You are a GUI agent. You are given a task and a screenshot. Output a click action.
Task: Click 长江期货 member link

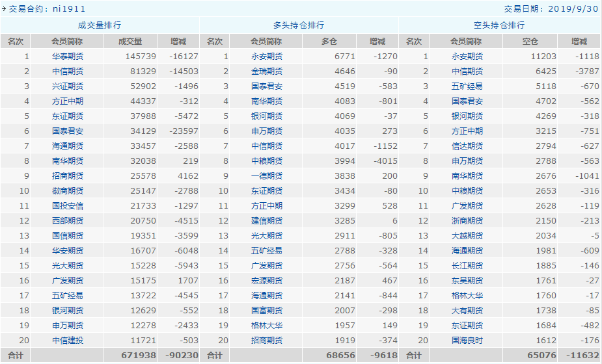pyautogui.click(x=467, y=266)
